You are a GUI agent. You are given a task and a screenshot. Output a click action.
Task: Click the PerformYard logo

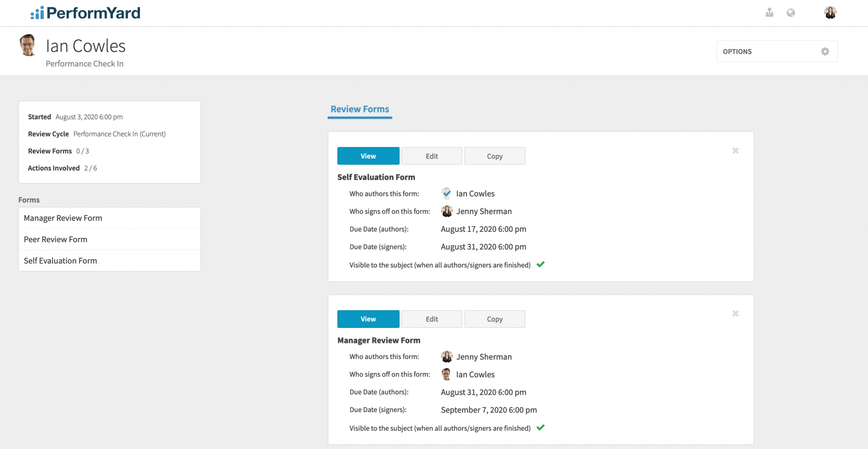click(x=84, y=13)
